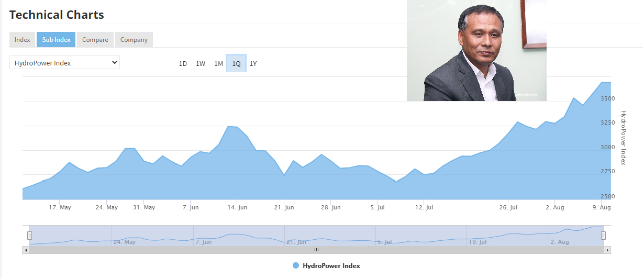The width and height of the screenshot is (644, 279).
Task: Toggle the HydroPower Index legend label
Action: click(x=331, y=266)
